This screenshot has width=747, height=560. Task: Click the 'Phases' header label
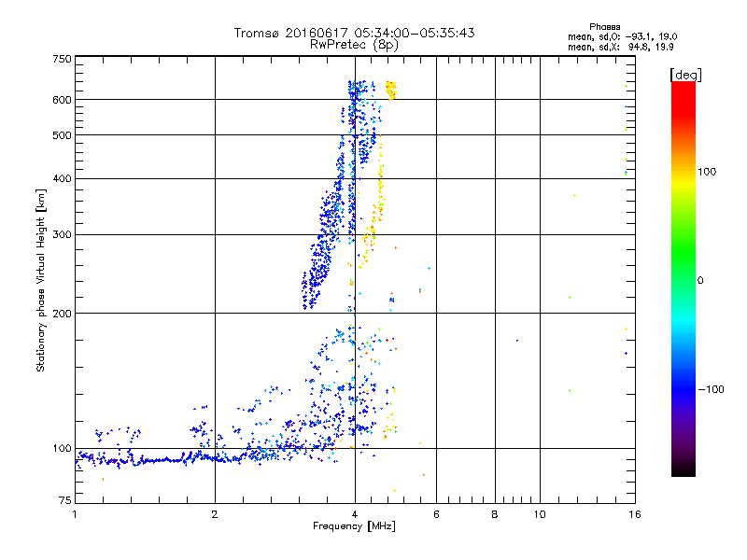click(604, 27)
